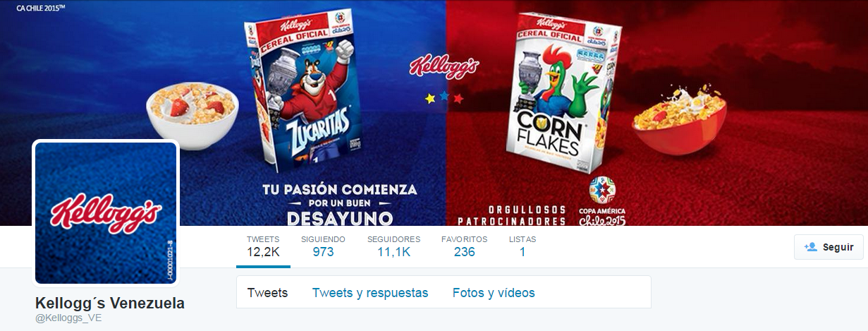Open the Tweets count stat
Image resolution: width=868 pixels, height=331 pixels.
point(263,246)
